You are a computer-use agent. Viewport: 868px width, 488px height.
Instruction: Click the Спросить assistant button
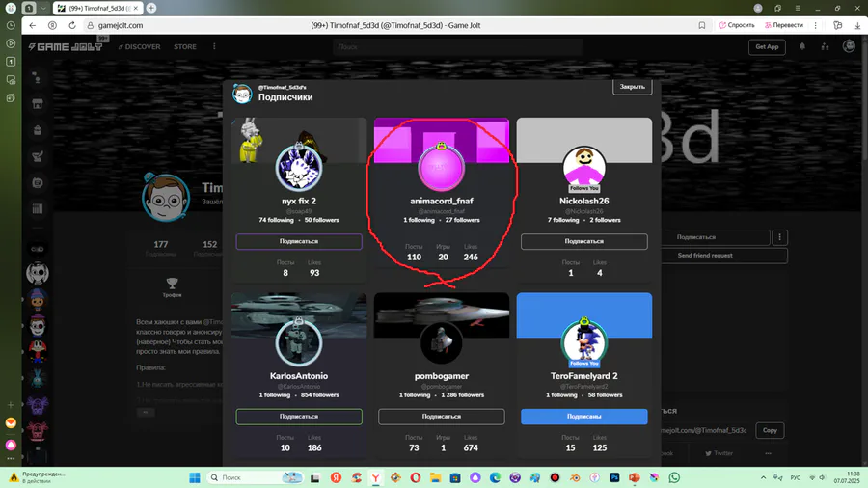pos(737,25)
